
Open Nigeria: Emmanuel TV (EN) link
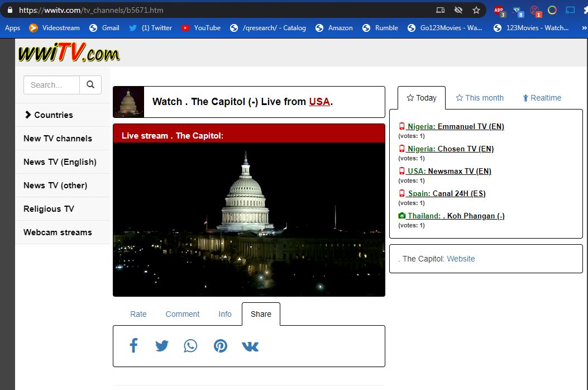pos(451,126)
